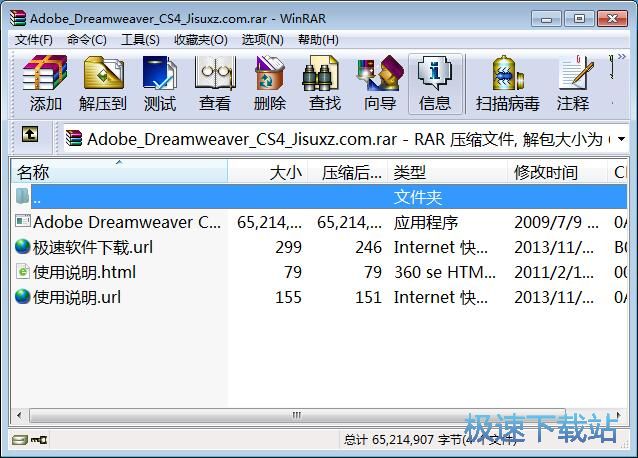Open the 收藏夹(O) menu
The height and width of the screenshot is (458, 638).
[x=201, y=40]
